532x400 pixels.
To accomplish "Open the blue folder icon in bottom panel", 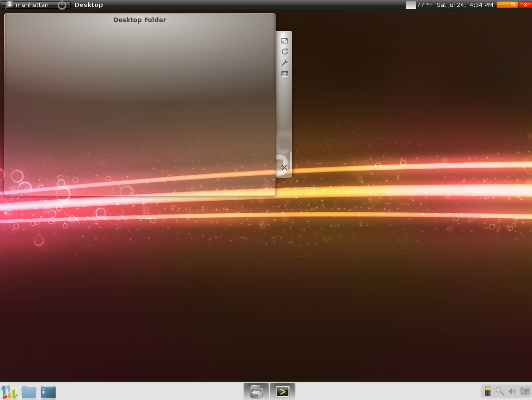I will 29,392.
